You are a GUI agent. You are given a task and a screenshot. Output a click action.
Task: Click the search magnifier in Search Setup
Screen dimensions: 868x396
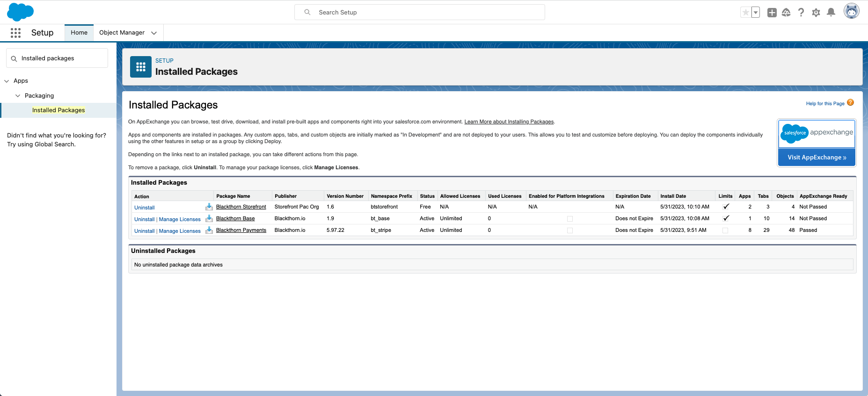point(307,12)
